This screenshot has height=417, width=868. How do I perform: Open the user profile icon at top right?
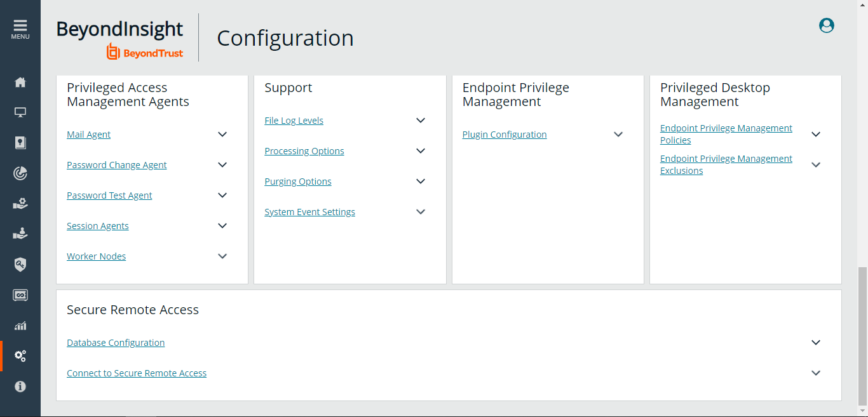(826, 25)
